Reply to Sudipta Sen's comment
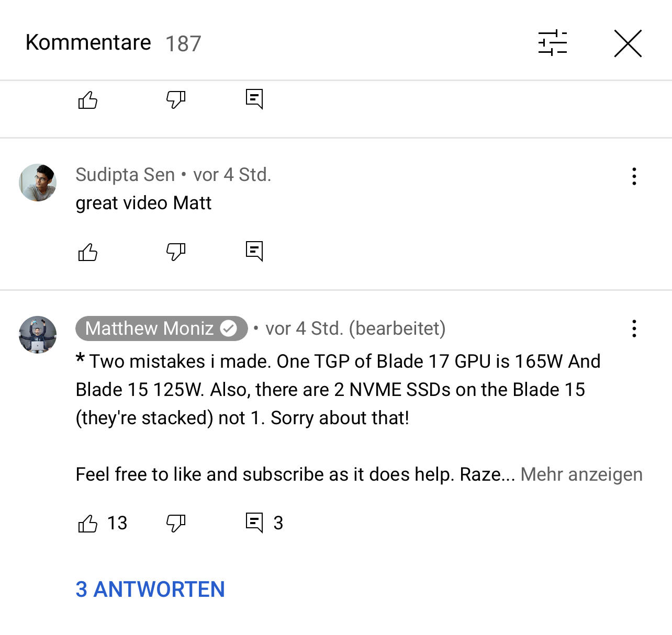This screenshot has height=635, width=672. (254, 252)
